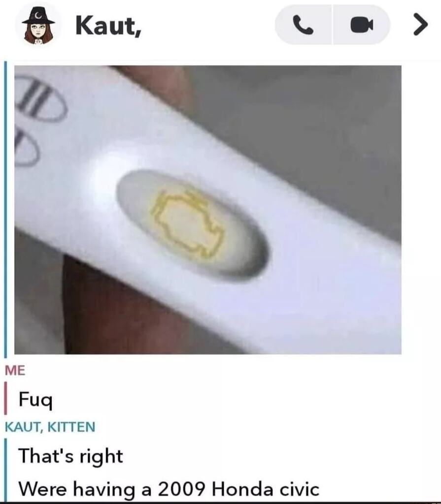The height and width of the screenshot is (504, 441).
Task: Open the pregnancy test photo in chat
Action: coord(208,210)
